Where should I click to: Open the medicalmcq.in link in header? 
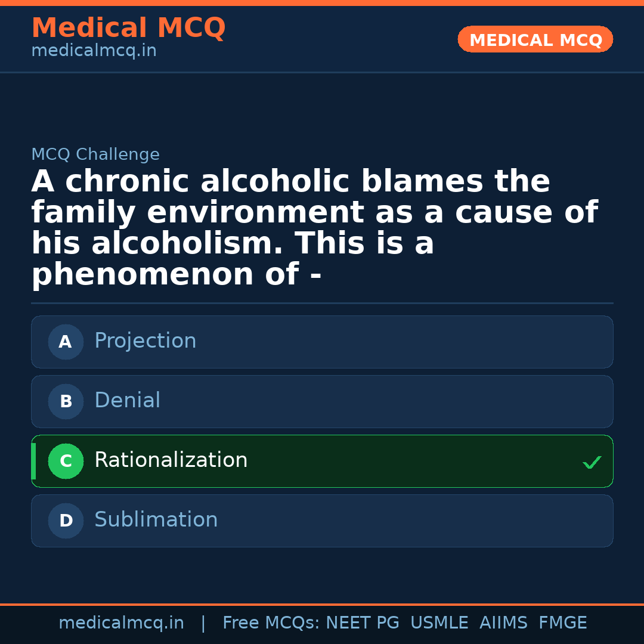coord(94,50)
